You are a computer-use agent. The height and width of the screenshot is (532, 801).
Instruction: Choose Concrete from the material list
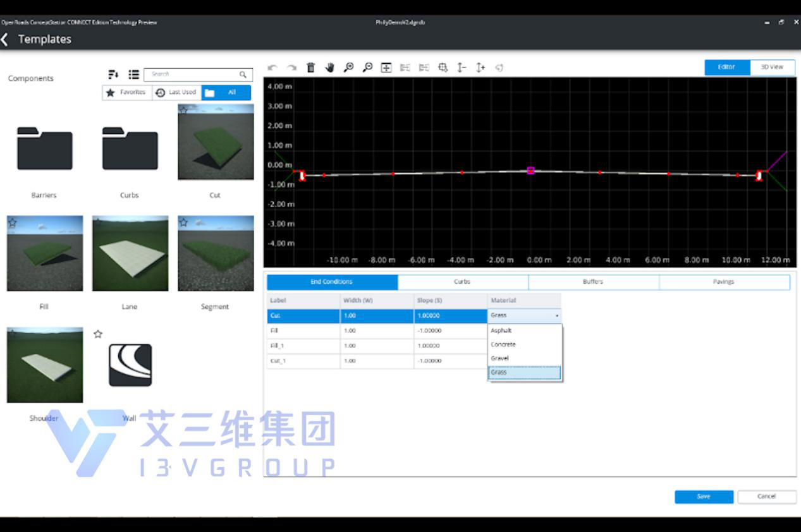click(x=524, y=344)
